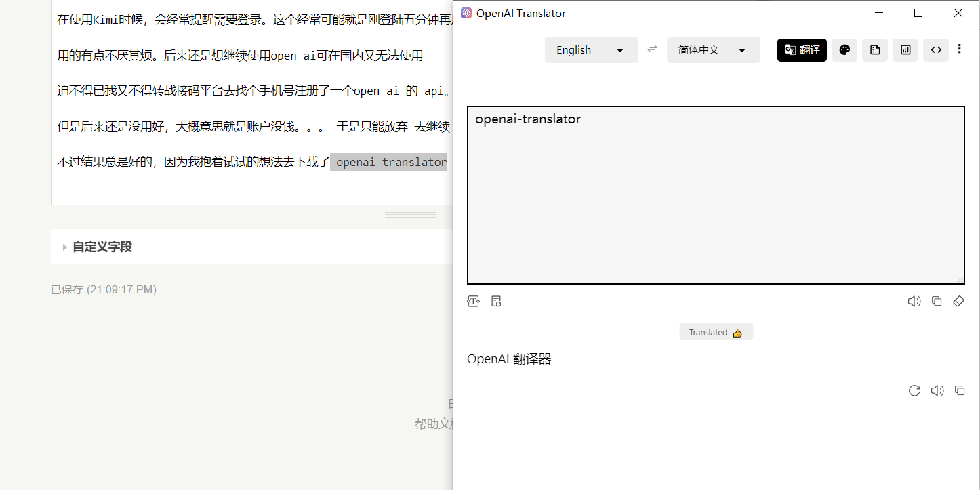980x490 pixels.
Task: Retry the translation with refresh icon
Action: [914, 390]
